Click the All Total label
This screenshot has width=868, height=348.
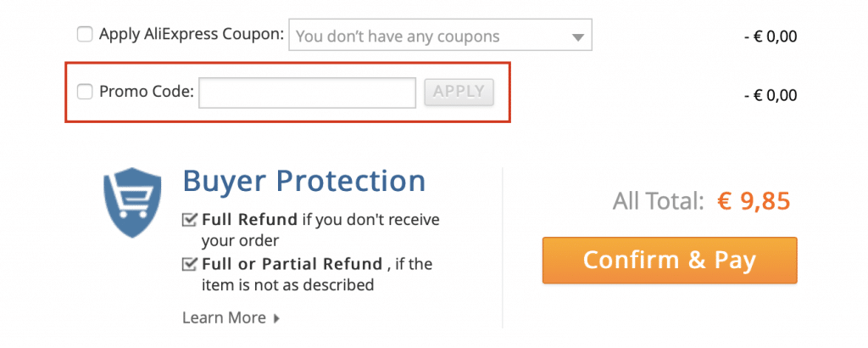tap(658, 202)
